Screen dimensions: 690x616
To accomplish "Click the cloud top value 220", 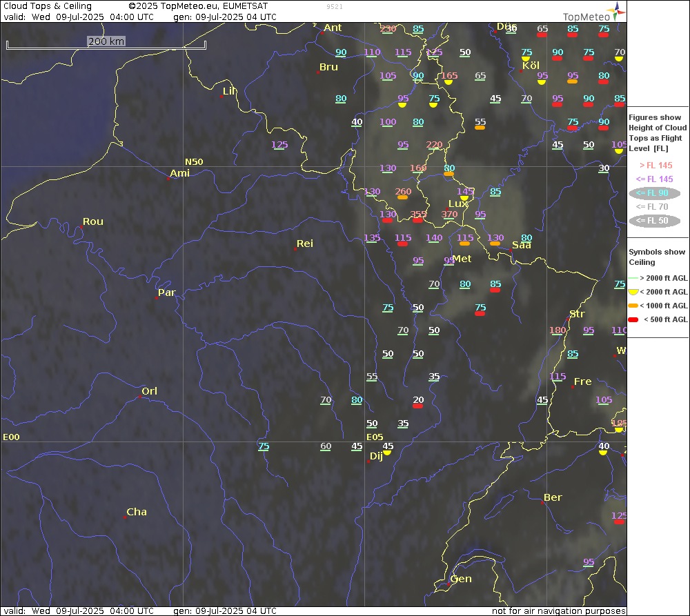I will (x=434, y=145).
